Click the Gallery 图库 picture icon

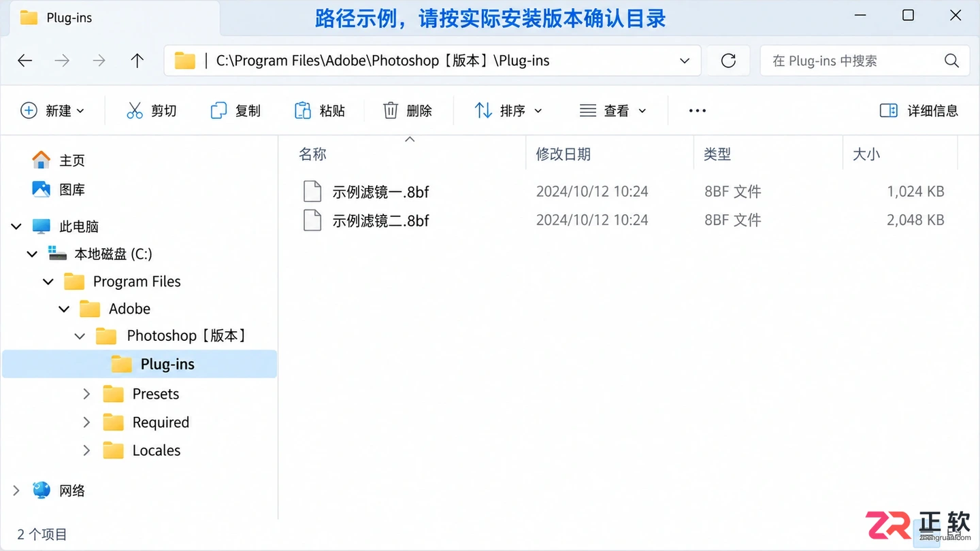[42, 189]
